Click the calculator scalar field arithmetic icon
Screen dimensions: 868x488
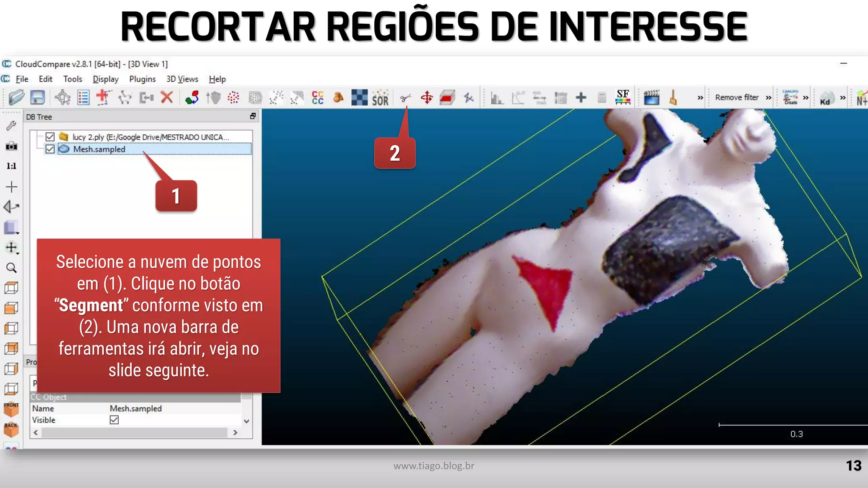point(602,98)
